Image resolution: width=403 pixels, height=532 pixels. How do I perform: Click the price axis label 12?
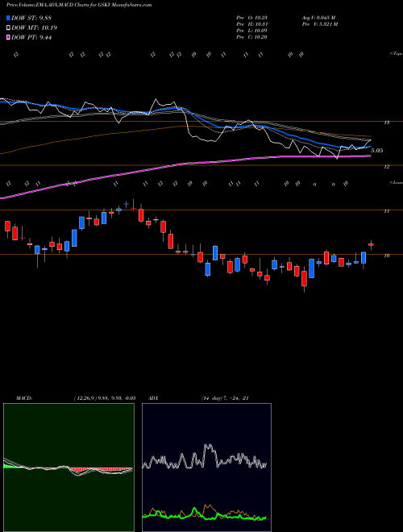386,167
